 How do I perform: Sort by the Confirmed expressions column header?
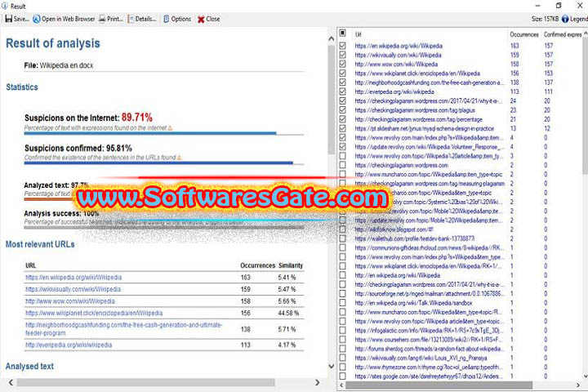click(563, 34)
